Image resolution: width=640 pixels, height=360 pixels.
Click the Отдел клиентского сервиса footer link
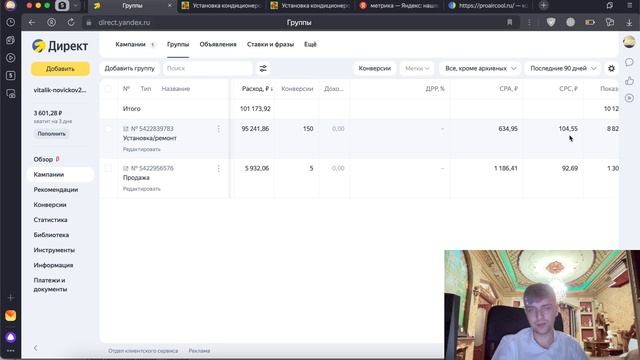tap(143, 351)
